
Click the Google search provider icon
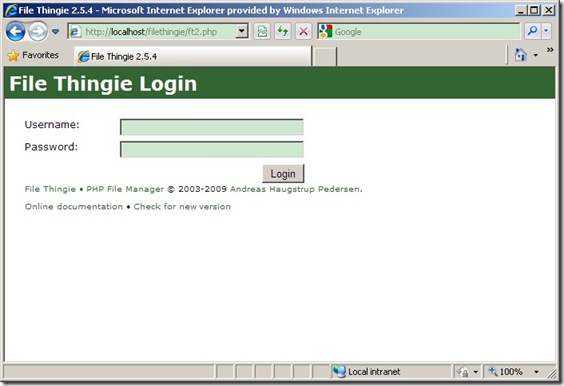click(326, 32)
